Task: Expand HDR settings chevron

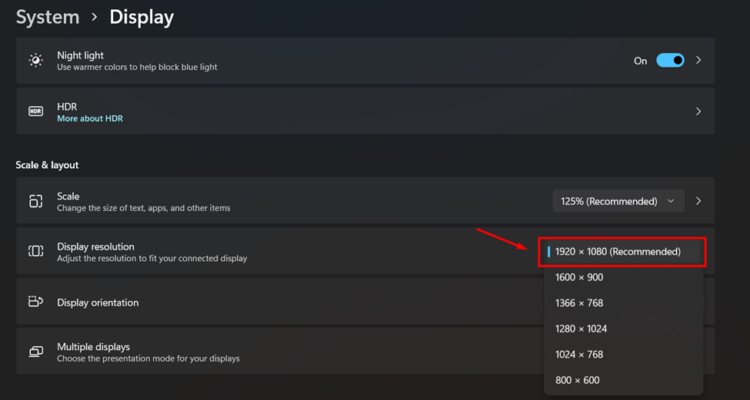Action: click(x=699, y=111)
